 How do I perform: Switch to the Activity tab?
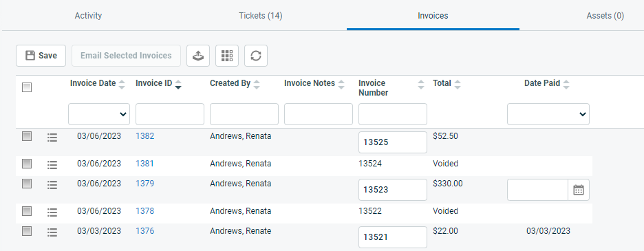click(x=88, y=16)
